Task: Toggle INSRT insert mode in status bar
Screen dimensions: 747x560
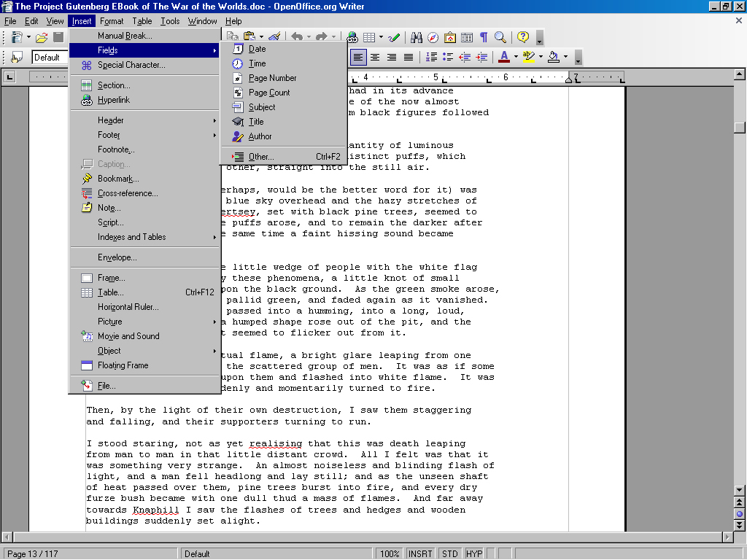Action: 419,553
